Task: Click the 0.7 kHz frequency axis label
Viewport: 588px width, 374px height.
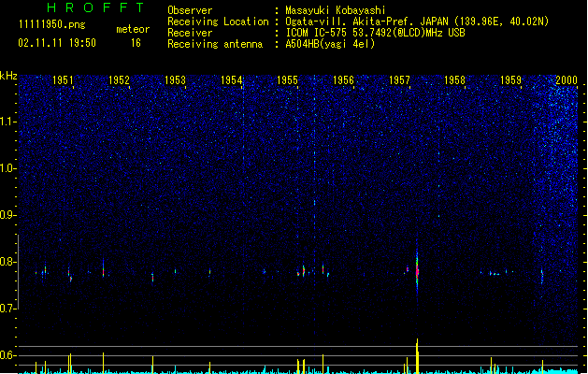Action: coord(7,309)
